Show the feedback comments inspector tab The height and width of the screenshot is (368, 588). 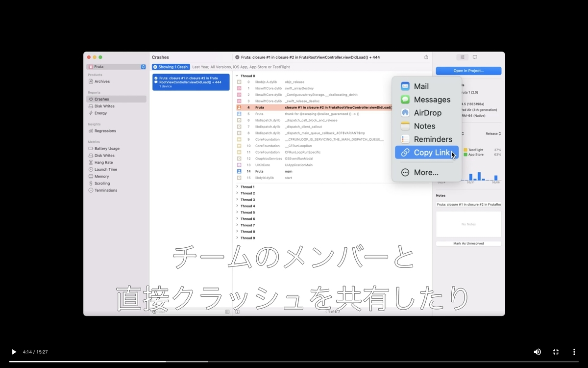(x=475, y=57)
